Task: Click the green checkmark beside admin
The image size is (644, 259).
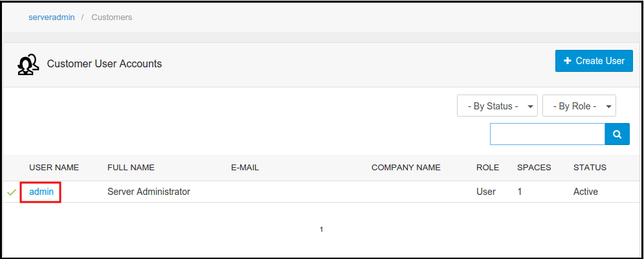Action: 12,192
